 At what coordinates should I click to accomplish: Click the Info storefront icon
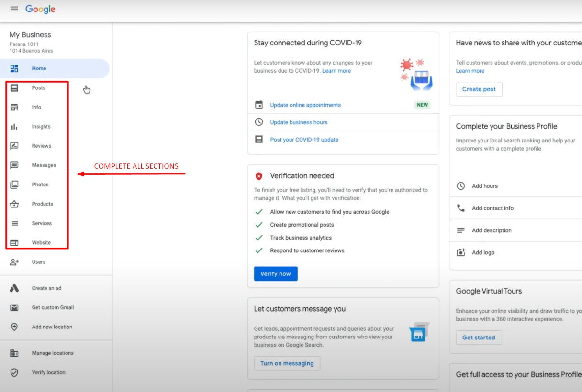14,107
